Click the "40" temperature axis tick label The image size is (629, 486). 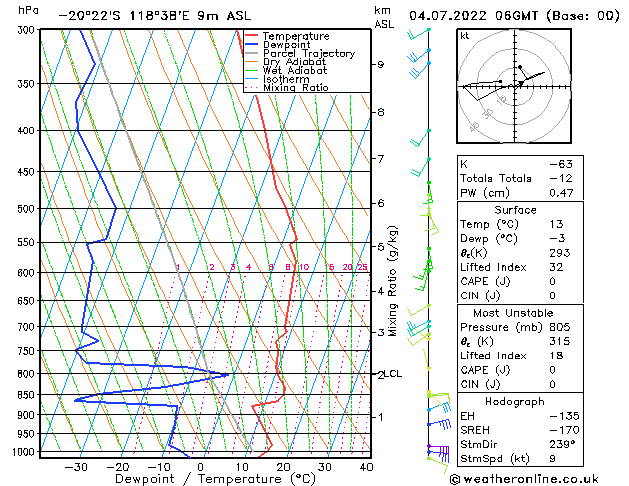click(367, 467)
